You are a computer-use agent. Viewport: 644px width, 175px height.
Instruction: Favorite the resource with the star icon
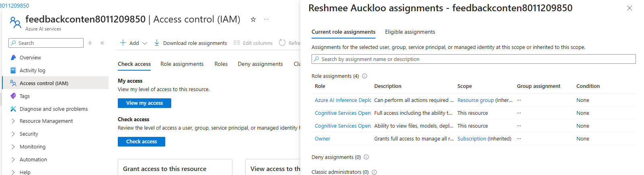click(253, 19)
